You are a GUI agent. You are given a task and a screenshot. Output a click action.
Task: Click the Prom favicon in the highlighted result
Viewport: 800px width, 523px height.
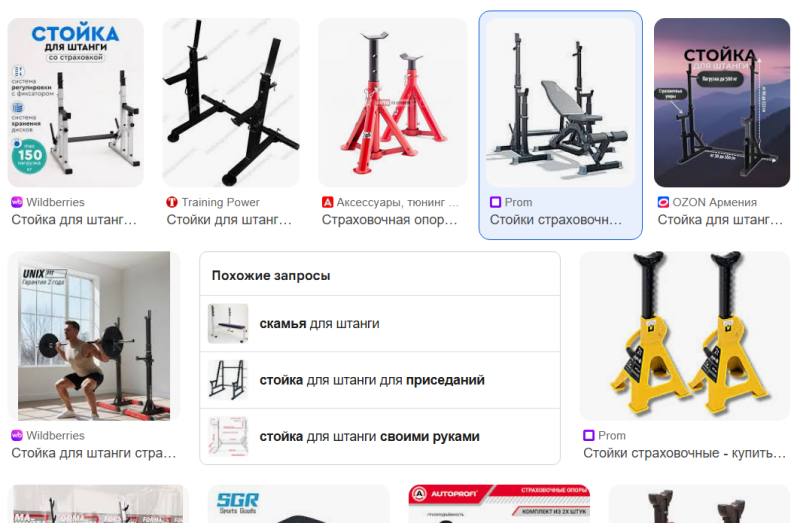495,202
